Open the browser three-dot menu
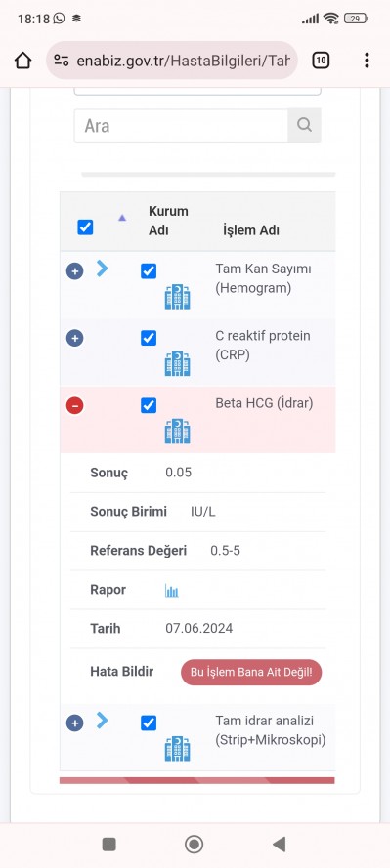The image size is (390, 868). 367,61
